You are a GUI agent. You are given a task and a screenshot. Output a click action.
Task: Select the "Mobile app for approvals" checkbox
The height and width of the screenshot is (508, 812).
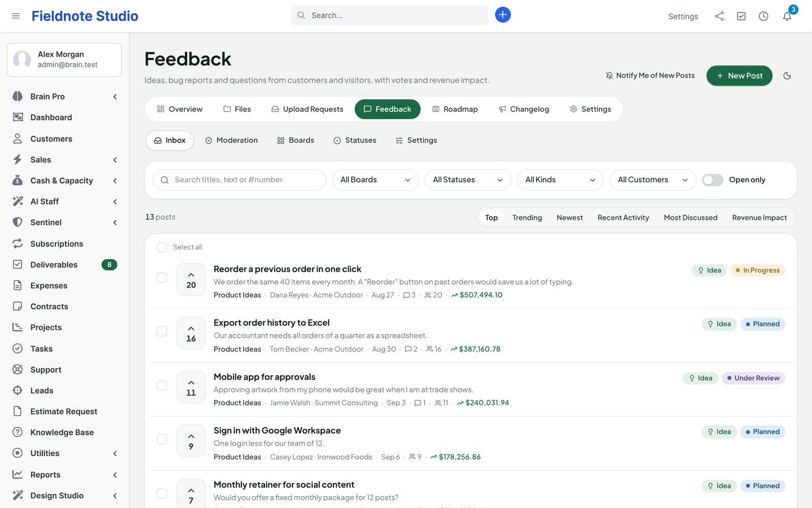point(162,385)
